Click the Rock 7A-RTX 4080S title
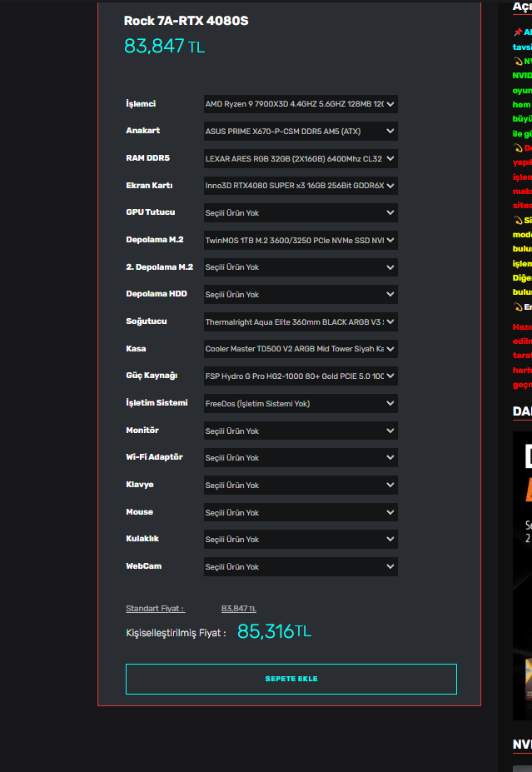Screen dimensions: 532x772 pyautogui.click(x=186, y=21)
